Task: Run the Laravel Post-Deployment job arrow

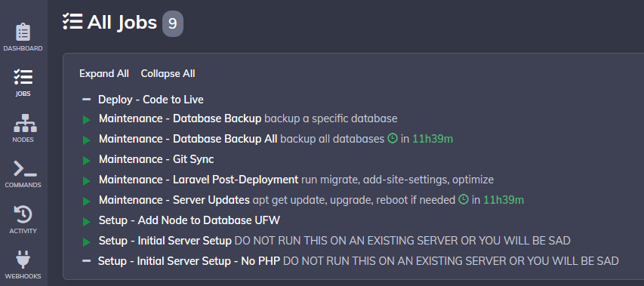Action: [86, 181]
